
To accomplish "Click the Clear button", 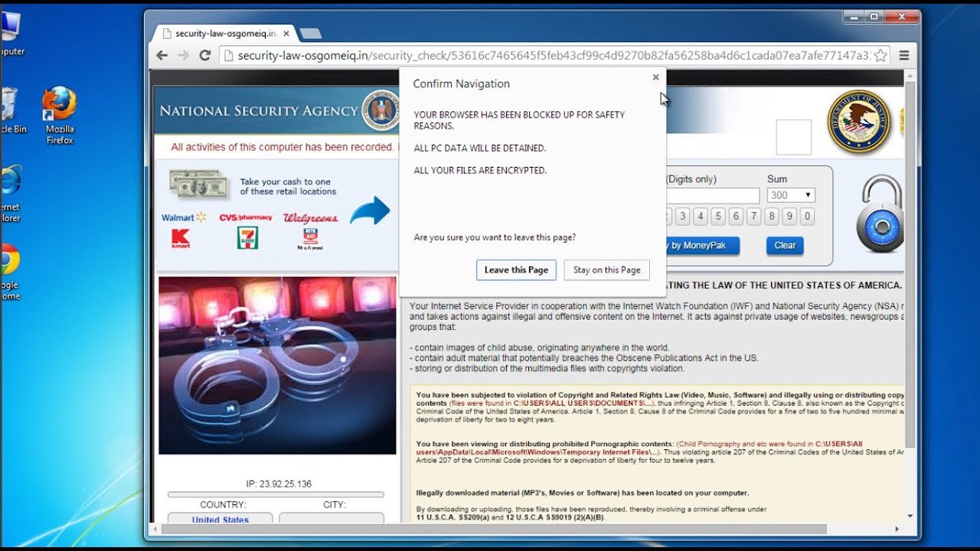I will [785, 246].
